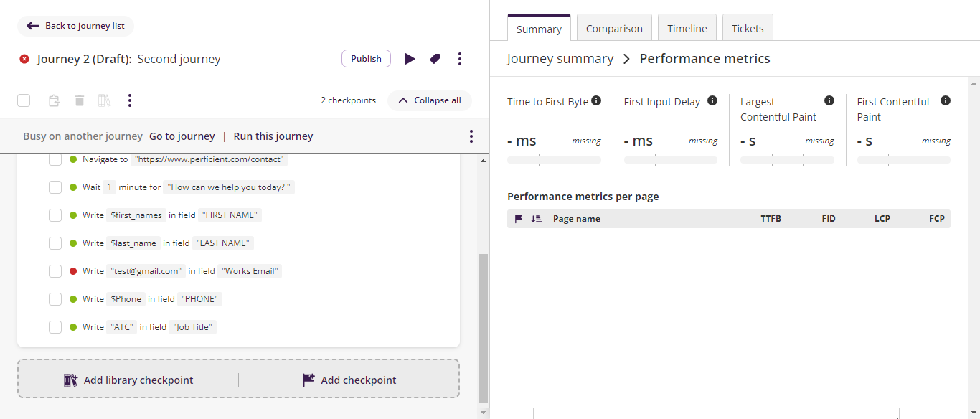Click green status dot on Navigate step

(73, 159)
